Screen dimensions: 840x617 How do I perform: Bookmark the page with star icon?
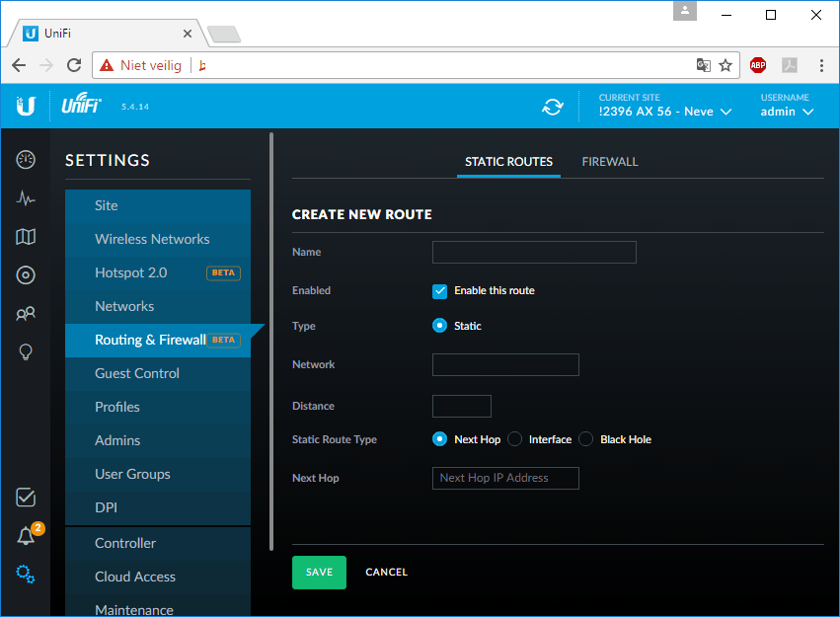725,65
